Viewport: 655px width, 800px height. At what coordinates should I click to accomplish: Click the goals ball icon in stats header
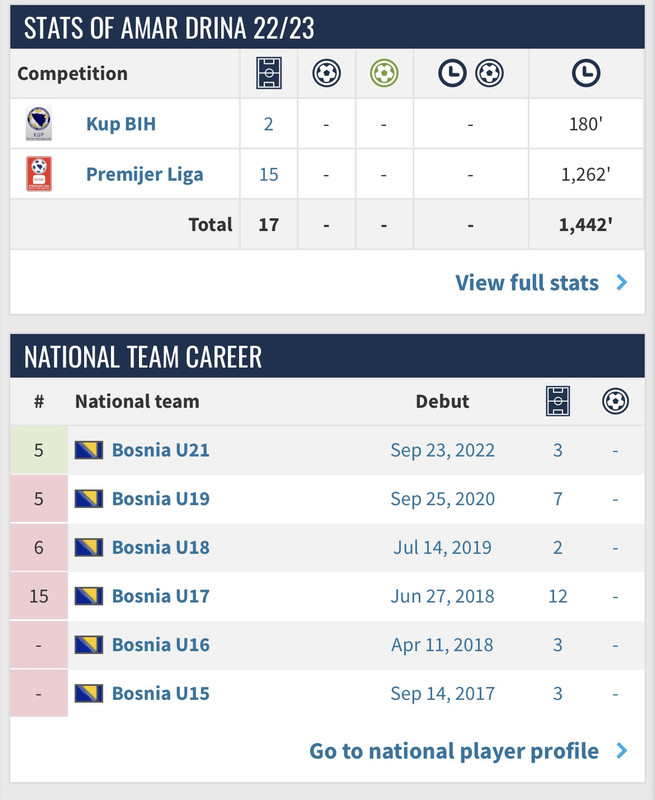(x=326, y=73)
